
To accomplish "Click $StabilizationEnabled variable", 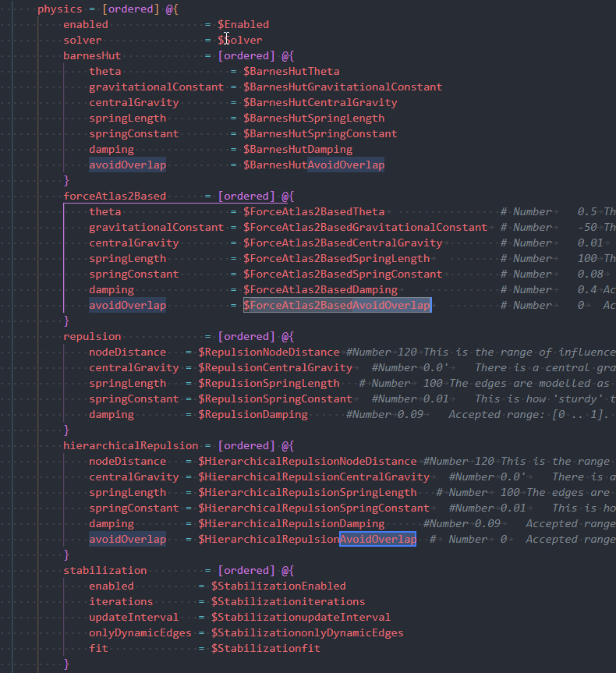I will [278, 586].
